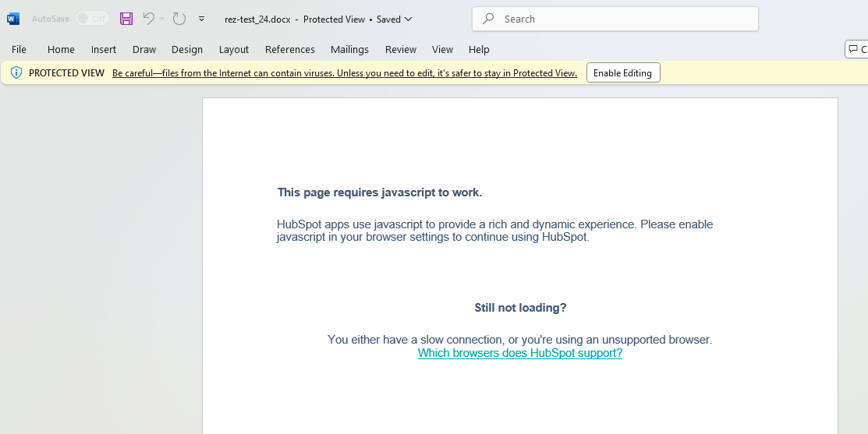Switch to the Insert tab
Image resolution: width=868 pixels, height=434 pixels.
[104, 49]
